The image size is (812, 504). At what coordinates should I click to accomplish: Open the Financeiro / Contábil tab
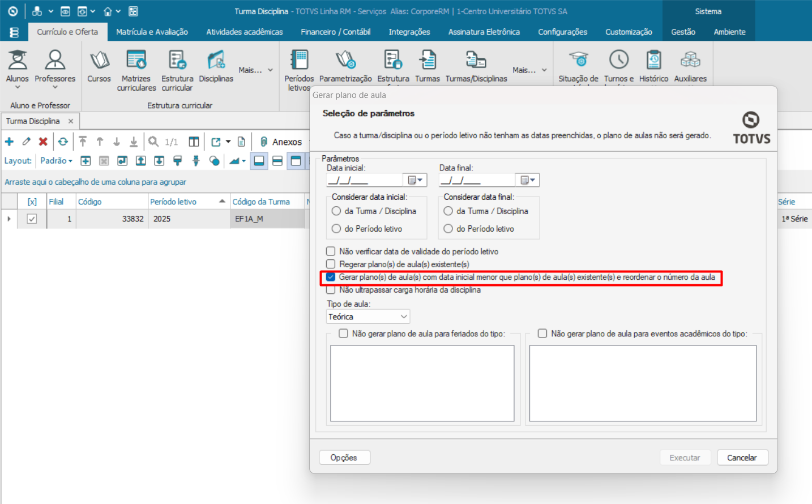click(336, 32)
